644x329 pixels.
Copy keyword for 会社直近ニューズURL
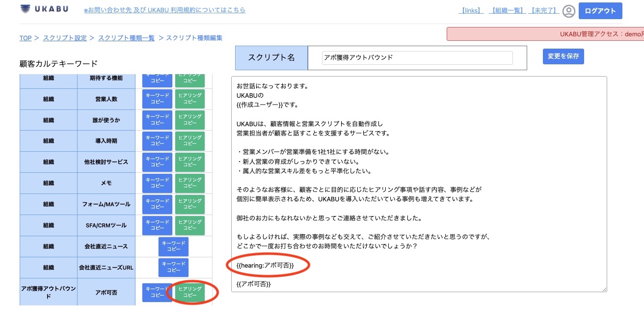coord(173,268)
